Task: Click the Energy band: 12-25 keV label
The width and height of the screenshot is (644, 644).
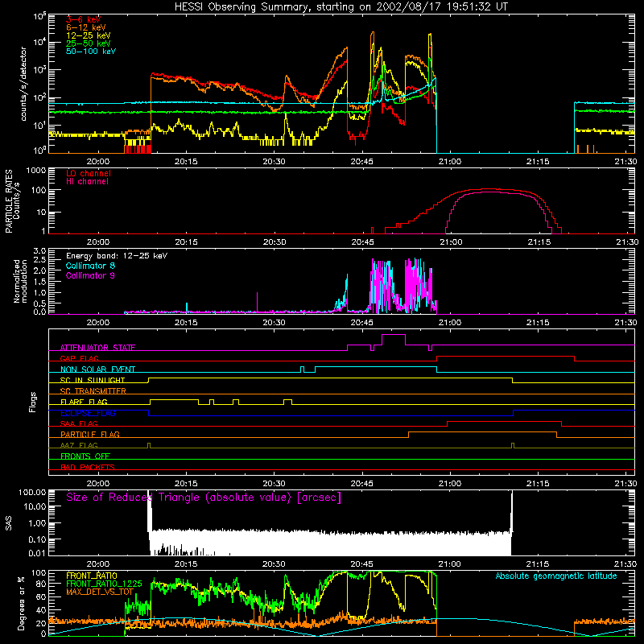Action: click(x=117, y=256)
